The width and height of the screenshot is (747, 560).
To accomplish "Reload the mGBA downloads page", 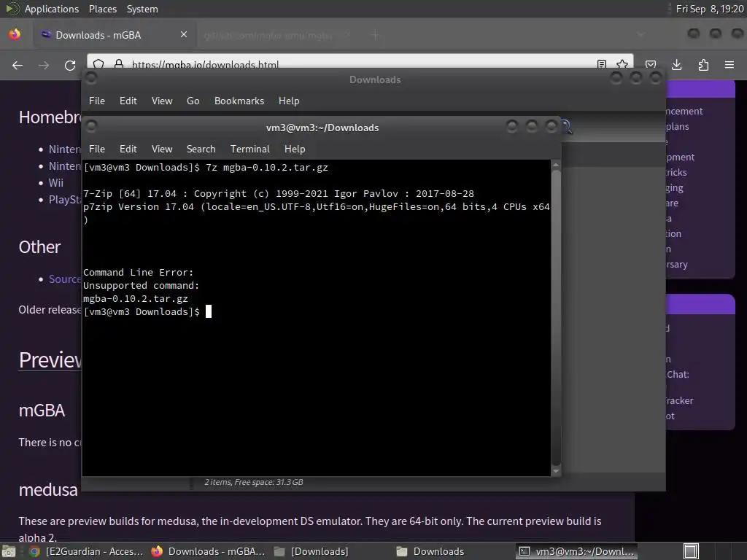I will click(70, 65).
